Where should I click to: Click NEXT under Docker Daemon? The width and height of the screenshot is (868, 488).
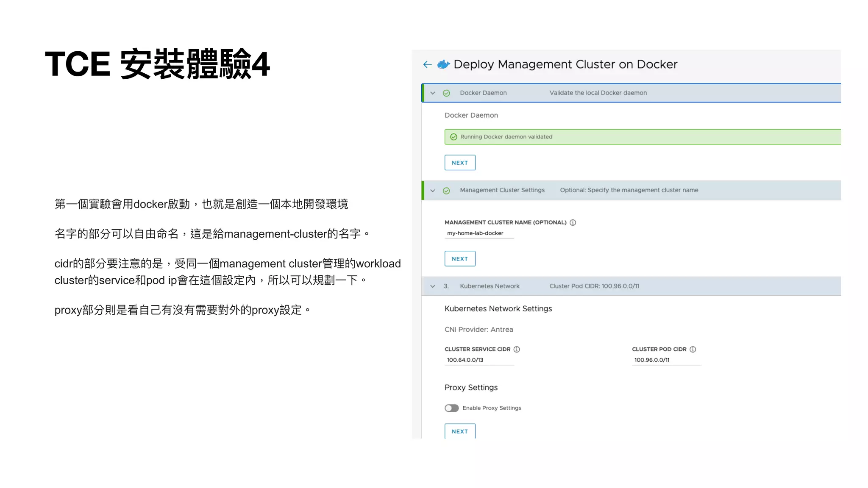tap(460, 163)
